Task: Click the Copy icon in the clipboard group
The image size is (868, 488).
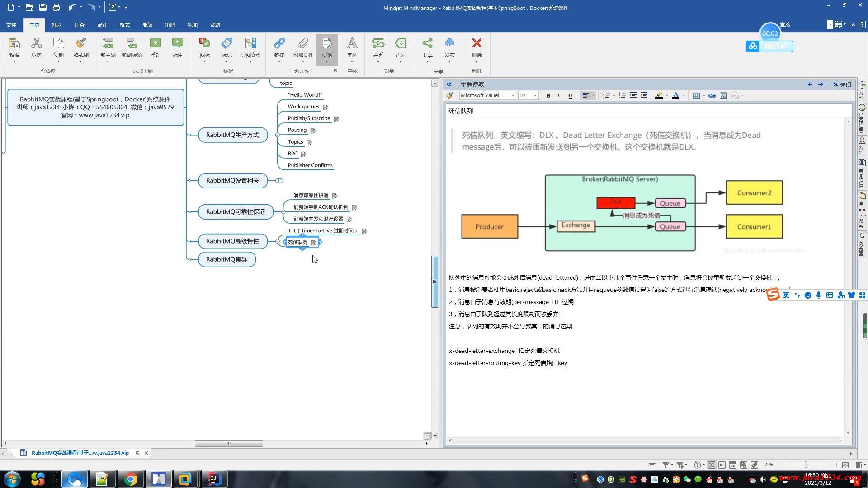Action: pos(58,43)
